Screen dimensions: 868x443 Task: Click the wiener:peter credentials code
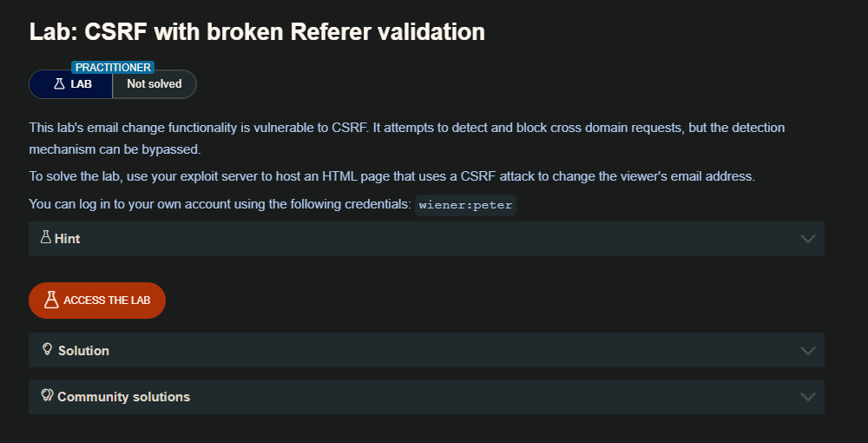click(465, 205)
